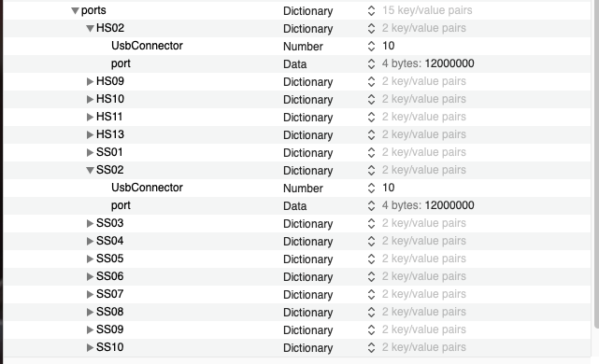Open type stepper for SS03 row
The height and width of the screenshot is (364, 599).
pyautogui.click(x=371, y=224)
